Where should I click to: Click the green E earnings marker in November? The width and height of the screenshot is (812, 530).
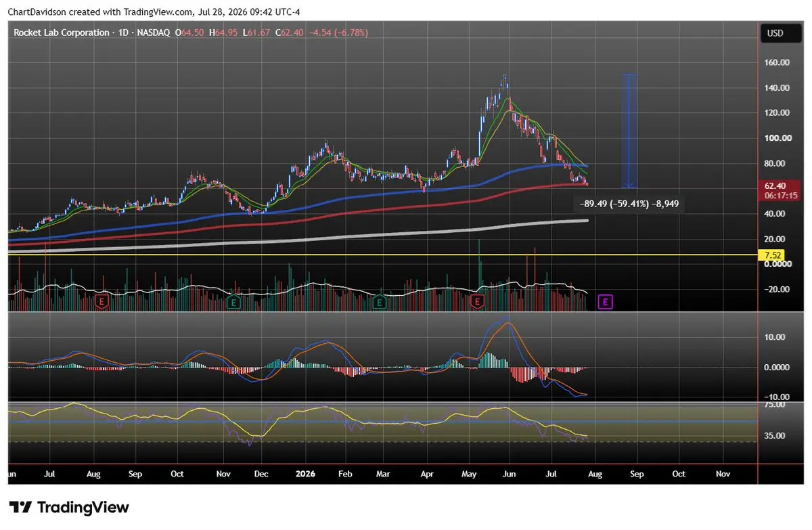234,302
